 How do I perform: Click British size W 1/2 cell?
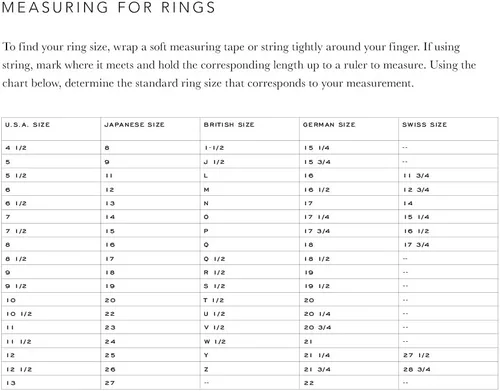[250, 341]
